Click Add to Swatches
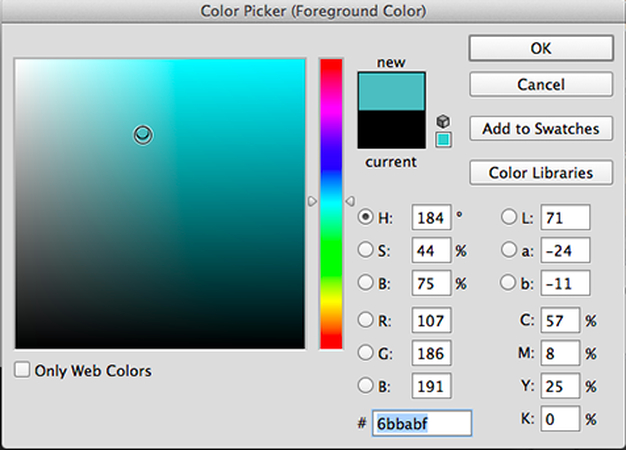This screenshot has height=450, width=626. [541, 128]
